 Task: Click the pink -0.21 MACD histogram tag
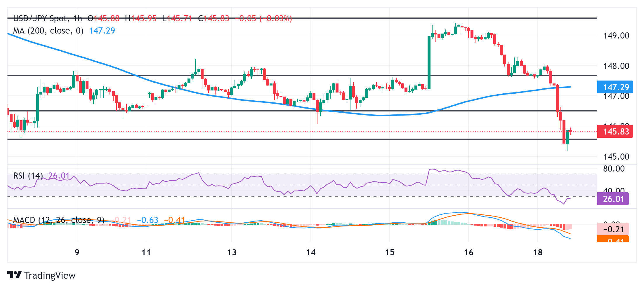tap(613, 229)
